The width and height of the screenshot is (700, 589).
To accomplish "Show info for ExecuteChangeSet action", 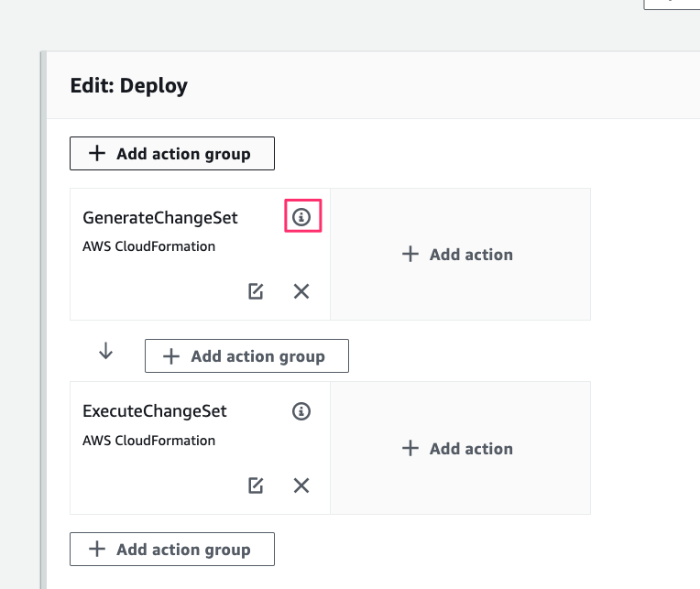I will coord(301,411).
